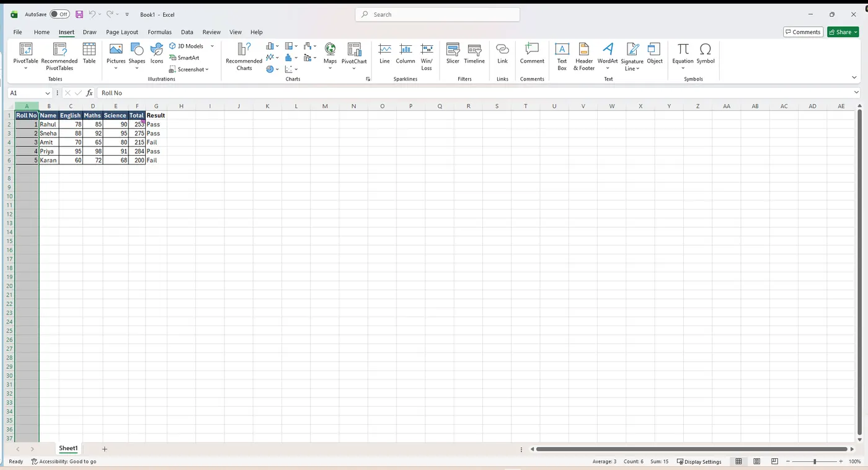Collapse the ribbon with the chevron

click(x=854, y=78)
